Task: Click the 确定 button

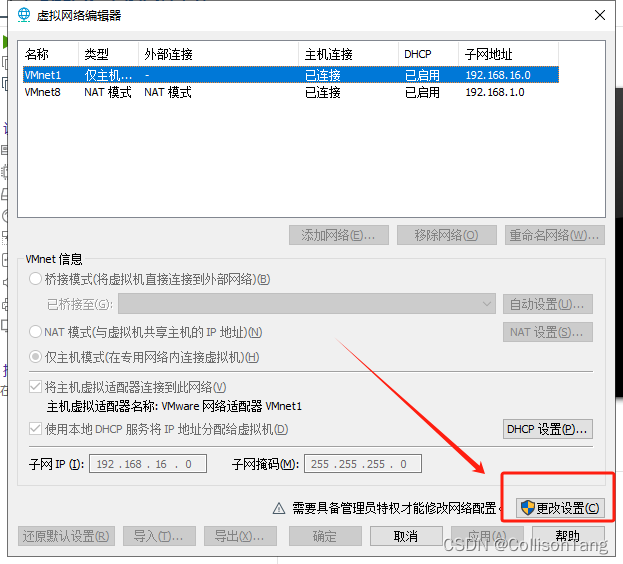Action: (325, 536)
